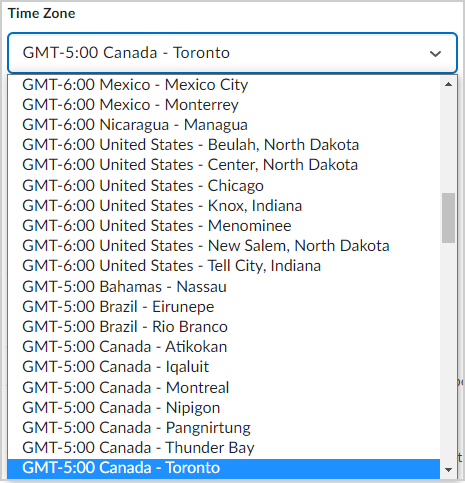The height and width of the screenshot is (483, 465).
Task: Collapse the Time Zone dropdown via chevron
Action: [435, 53]
